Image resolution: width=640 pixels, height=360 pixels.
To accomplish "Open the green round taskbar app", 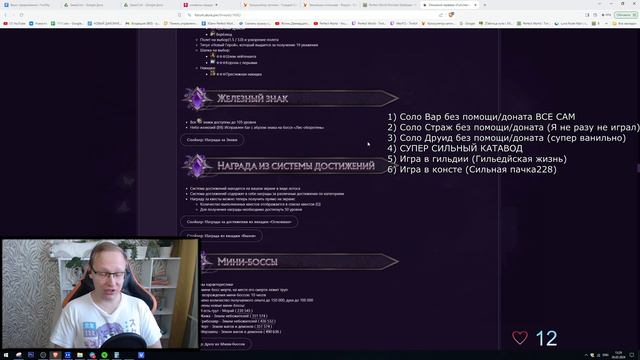I will [x=104, y=355].
